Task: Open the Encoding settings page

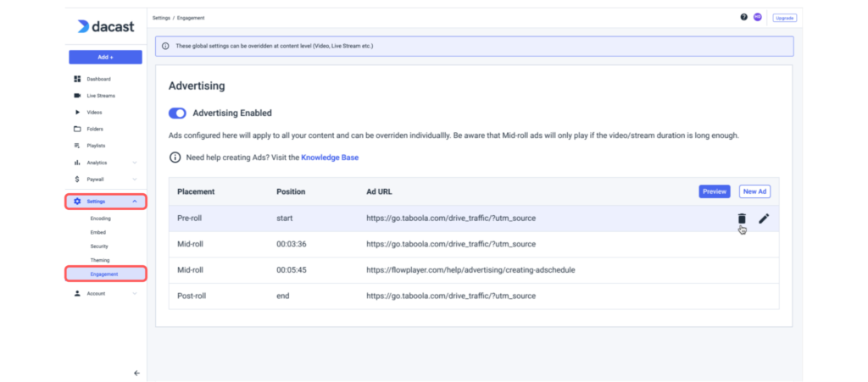Action: coord(100,219)
